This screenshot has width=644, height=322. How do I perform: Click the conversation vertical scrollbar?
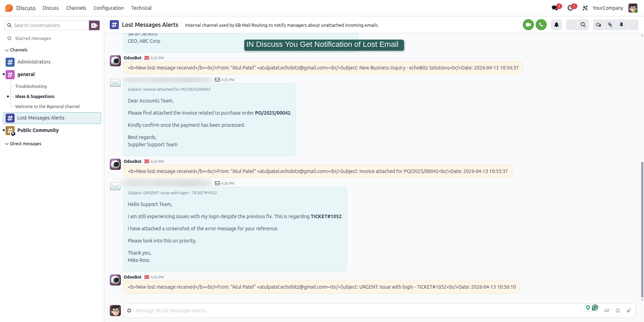tap(642, 229)
